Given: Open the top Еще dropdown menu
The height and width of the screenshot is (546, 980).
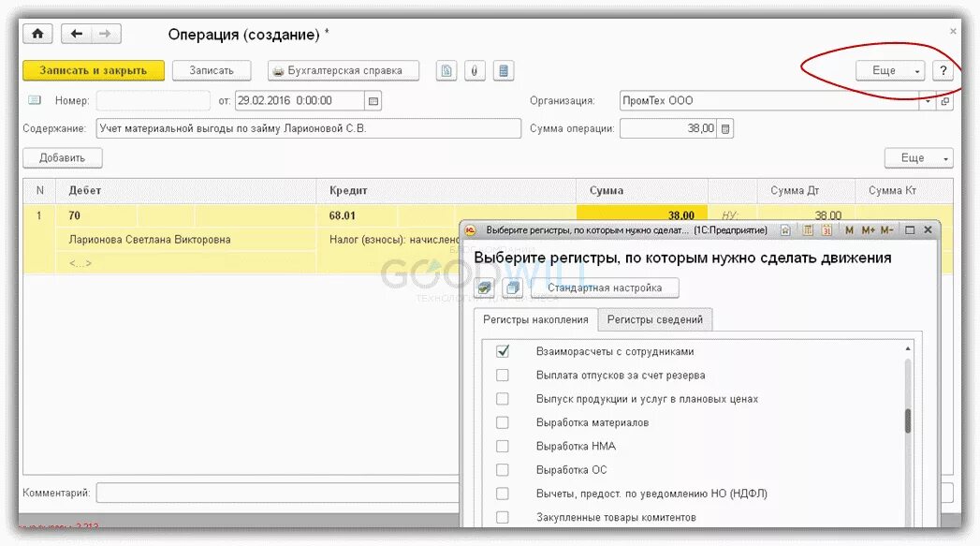Looking at the screenshot, I should coord(890,70).
